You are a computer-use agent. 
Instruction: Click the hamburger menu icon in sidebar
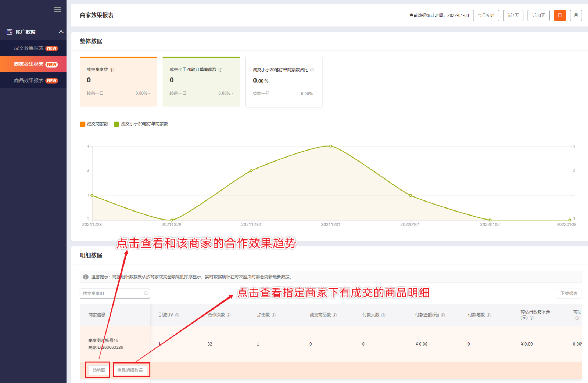[x=57, y=10]
